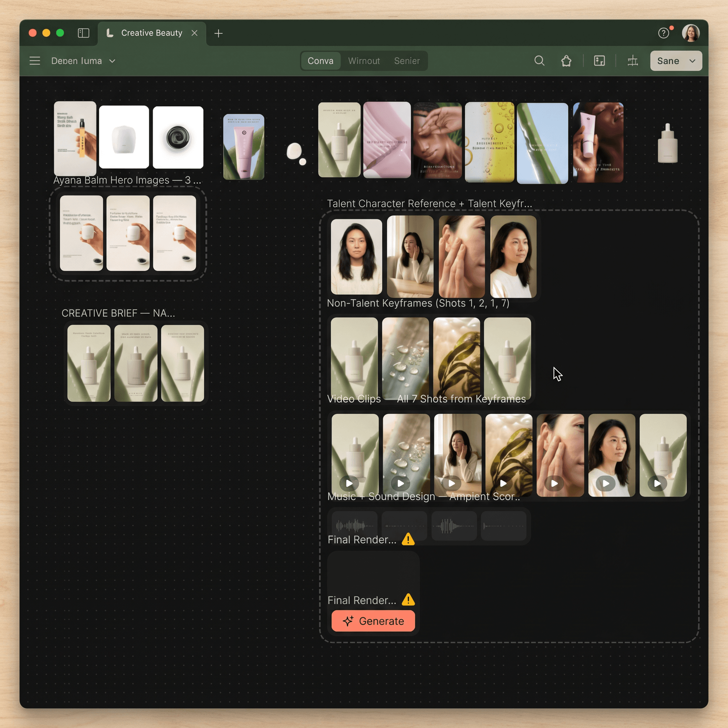The width and height of the screenshot is (728, 728).
Task: Click the home-shaped toolbar icon
Action: coord(566,61)
